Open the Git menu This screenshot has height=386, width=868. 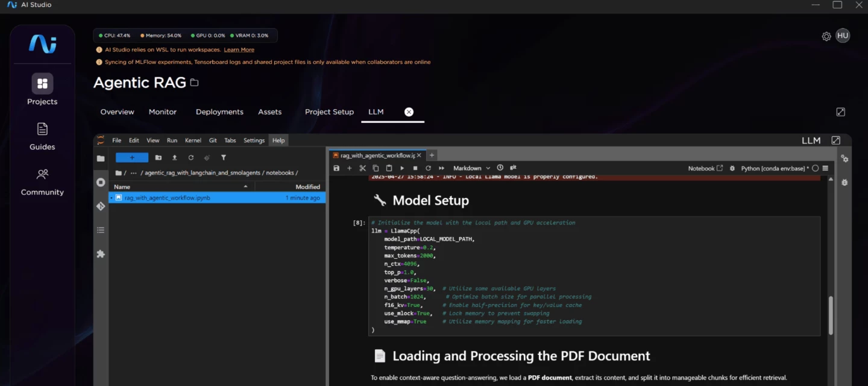[213, 141]
